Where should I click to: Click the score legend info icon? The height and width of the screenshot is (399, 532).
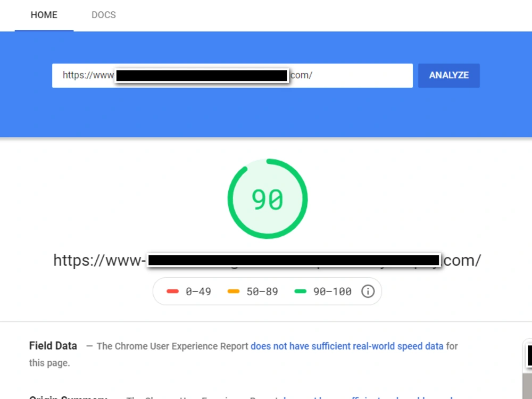point(368,291)
